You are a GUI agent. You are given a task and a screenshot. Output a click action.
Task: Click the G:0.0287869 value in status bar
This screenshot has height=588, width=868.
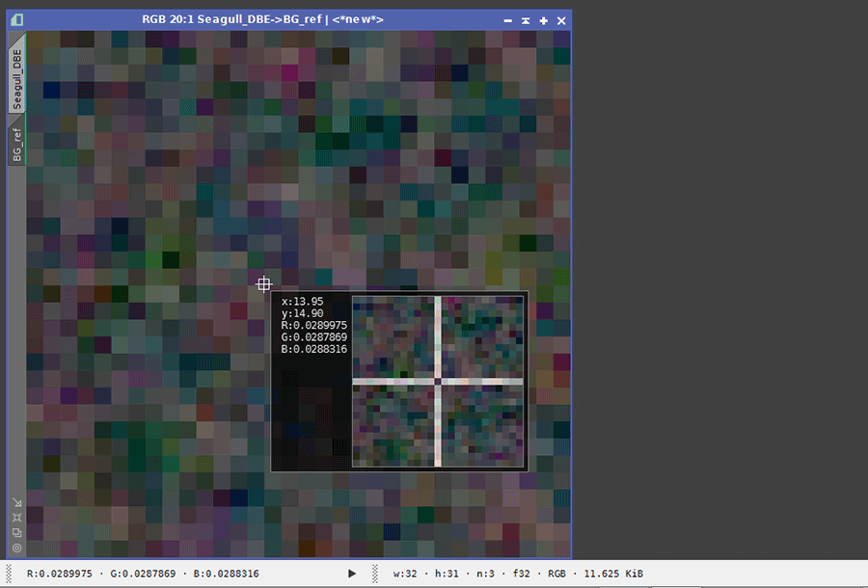144,575
